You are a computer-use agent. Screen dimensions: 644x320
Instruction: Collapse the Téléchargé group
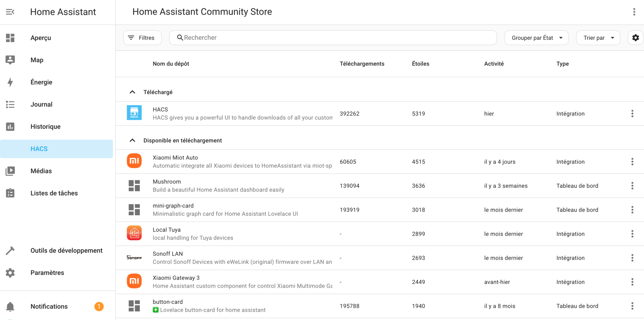point(132,92)
